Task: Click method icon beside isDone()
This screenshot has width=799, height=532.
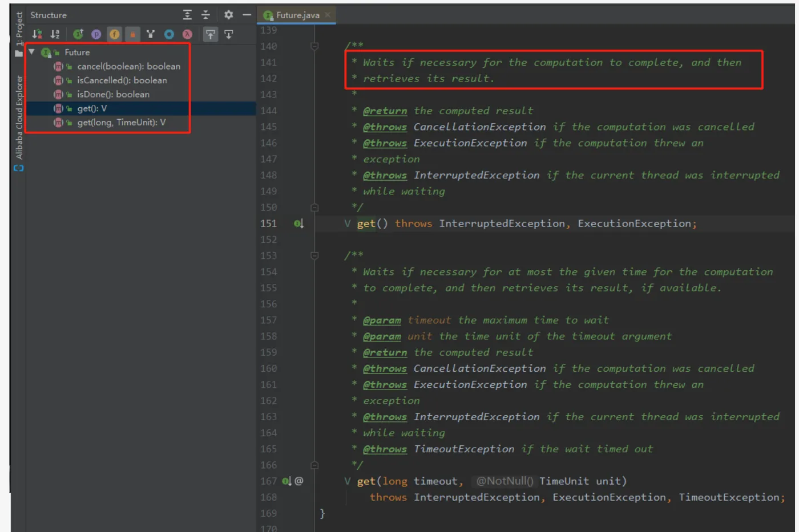Action: (58, 94)
